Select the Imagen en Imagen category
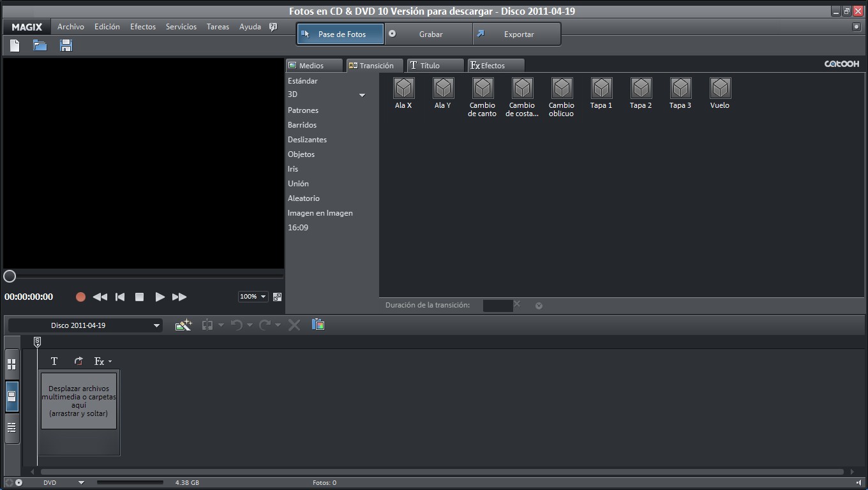 tap(320, 213)
